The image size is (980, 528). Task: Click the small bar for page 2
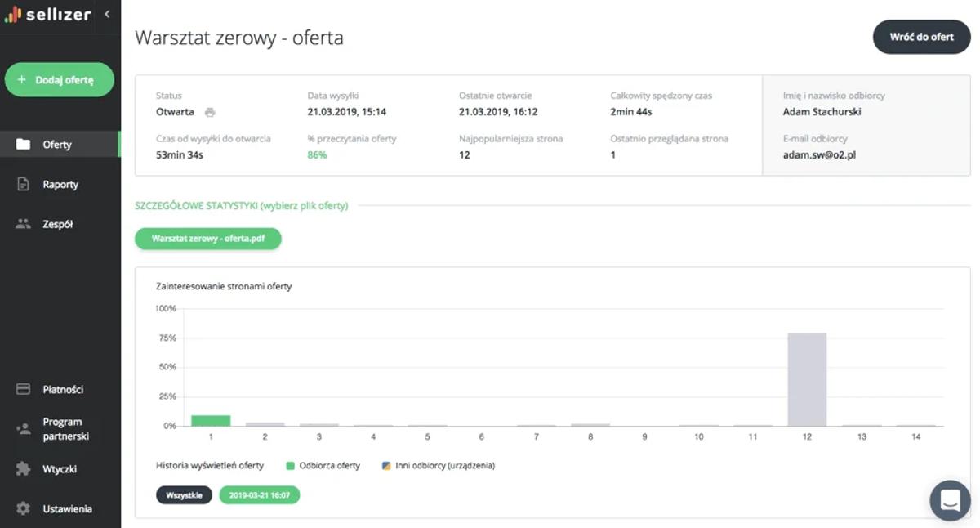[265, 424]
